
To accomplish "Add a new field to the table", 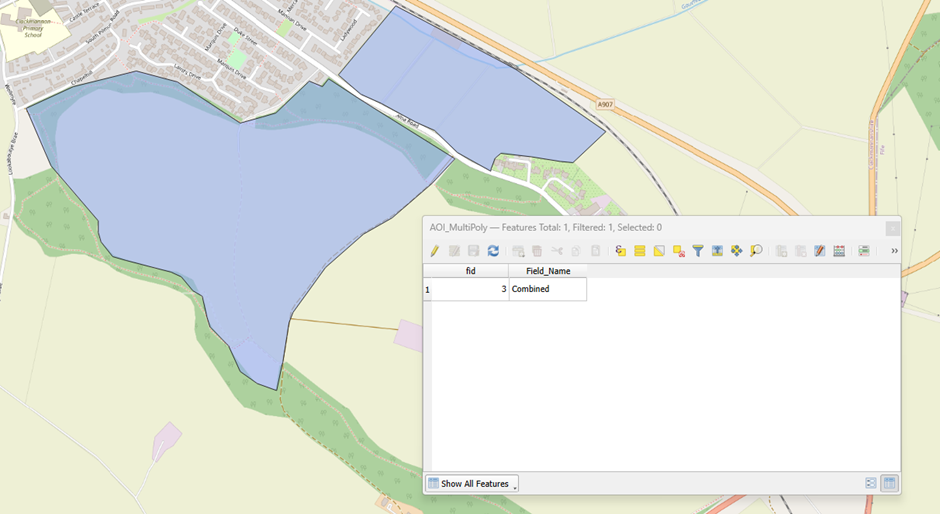I will [781, 251].
